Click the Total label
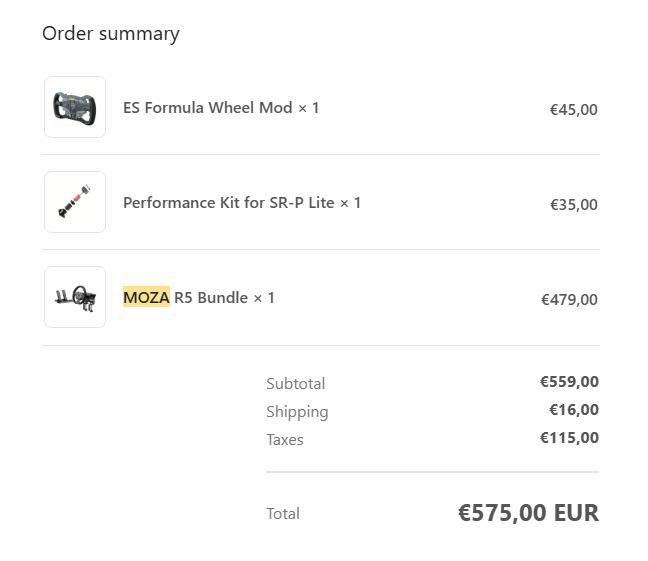This screenshot has width=648, height=561. (x=282, y=513)
